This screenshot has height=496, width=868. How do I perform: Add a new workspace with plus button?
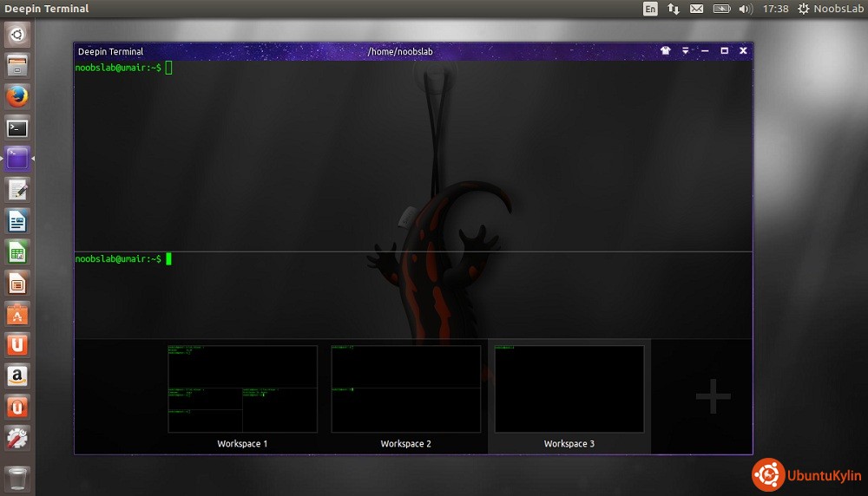[x=713, y=396]
